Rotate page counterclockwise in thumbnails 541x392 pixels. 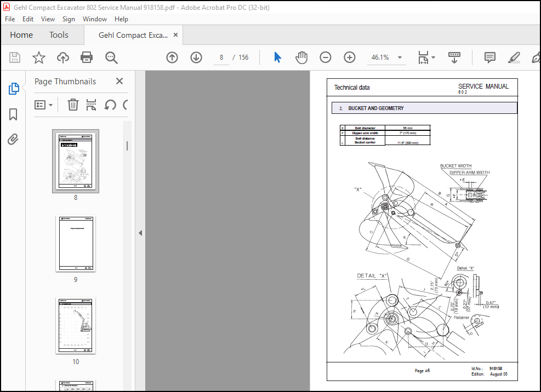pos(110,105)
